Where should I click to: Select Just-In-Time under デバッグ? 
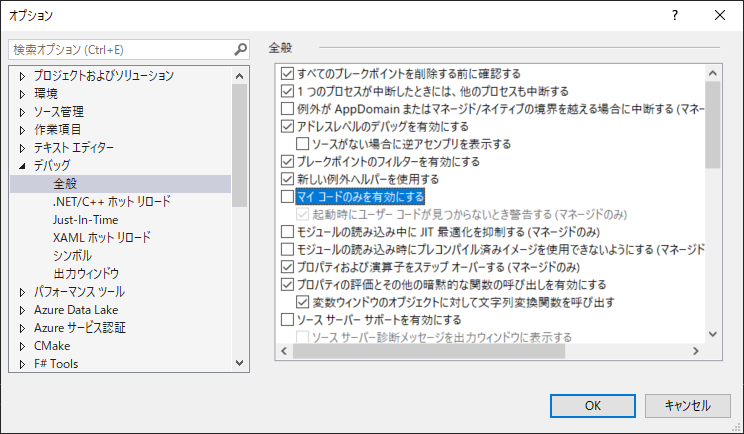(85, 219)
